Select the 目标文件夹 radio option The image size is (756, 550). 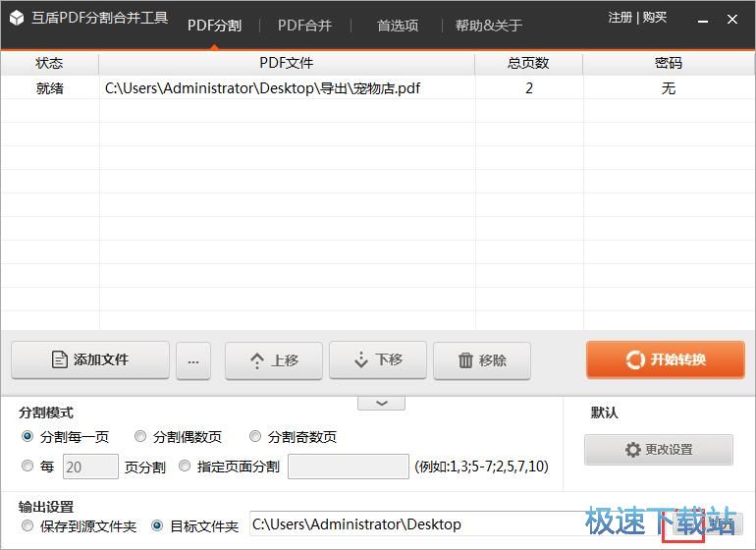click(x=157, y=525)
